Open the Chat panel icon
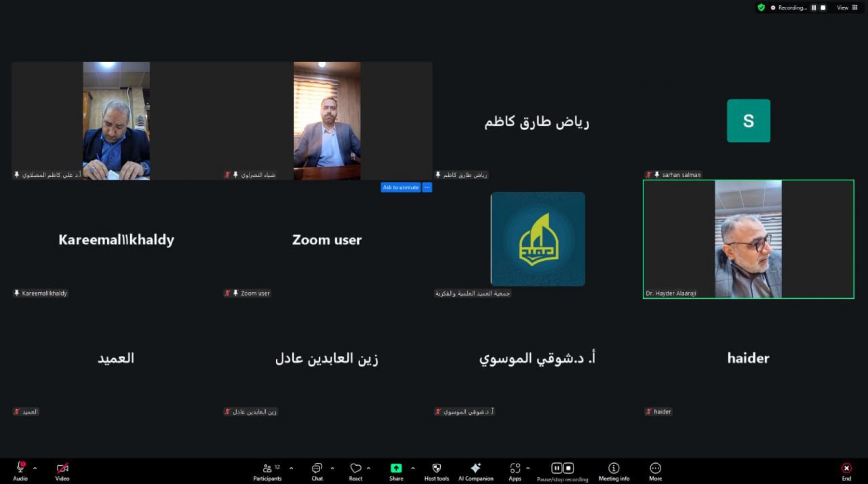 click(x=317, y=469)
